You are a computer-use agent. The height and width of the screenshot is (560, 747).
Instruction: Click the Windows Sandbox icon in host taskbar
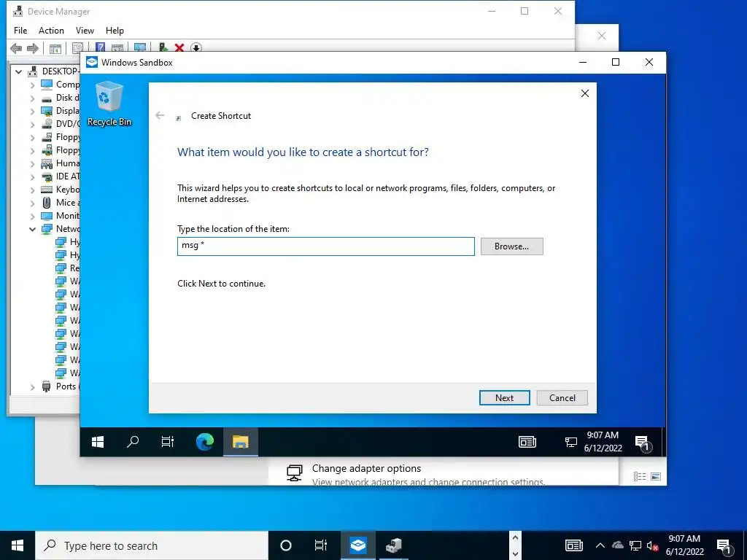(357, 545)
